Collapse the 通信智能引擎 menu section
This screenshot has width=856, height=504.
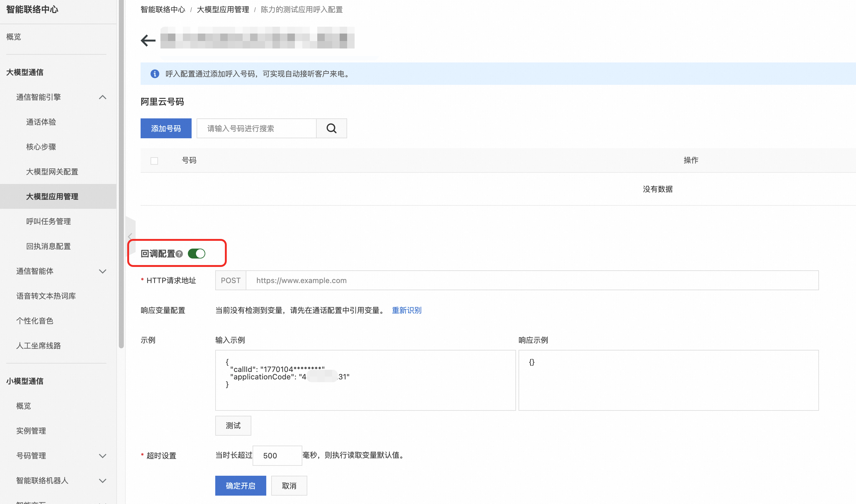[102, 97]
